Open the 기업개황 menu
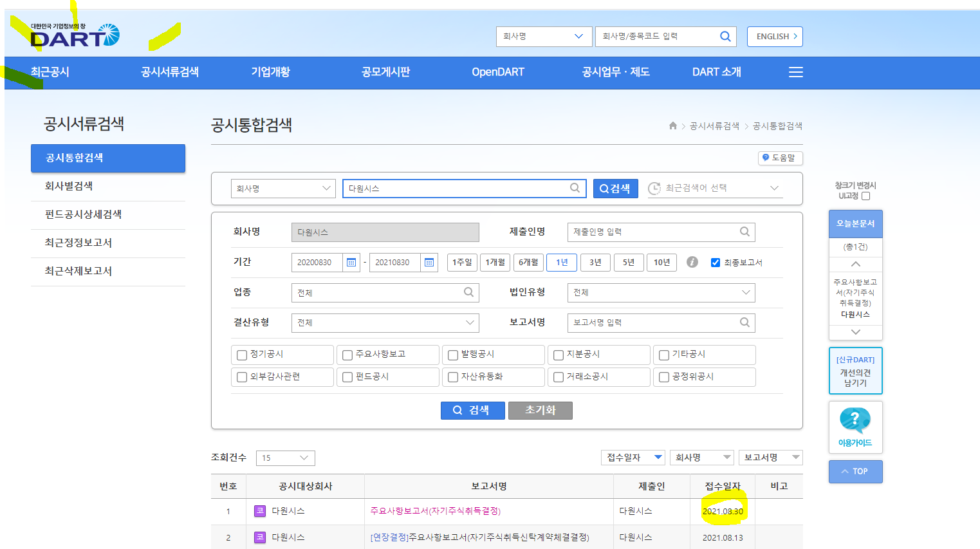 coord(270,72)
